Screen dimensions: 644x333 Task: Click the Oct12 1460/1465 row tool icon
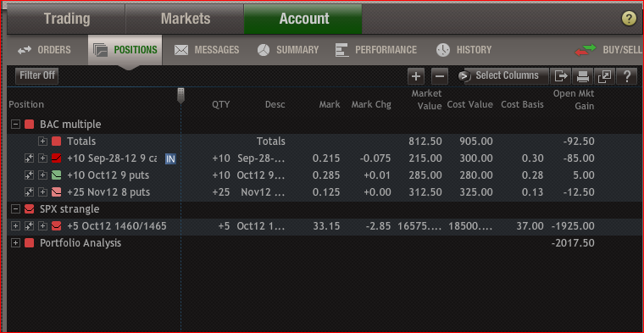[29, 226]
